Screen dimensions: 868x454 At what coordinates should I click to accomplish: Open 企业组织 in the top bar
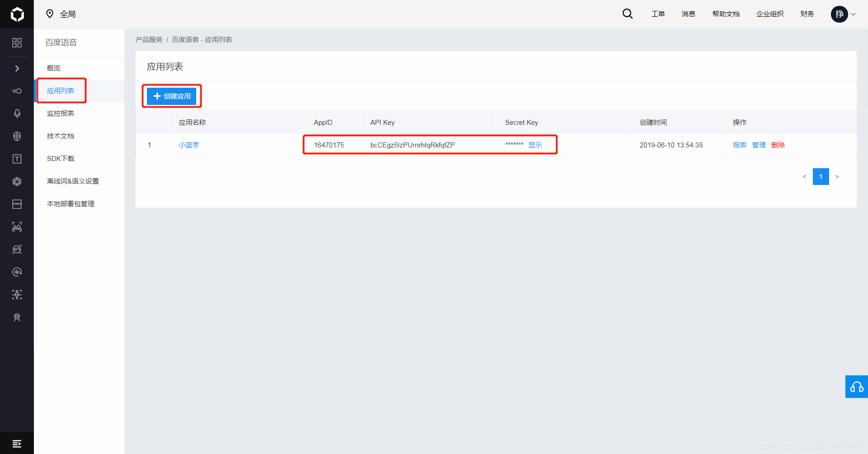[770, 14]
